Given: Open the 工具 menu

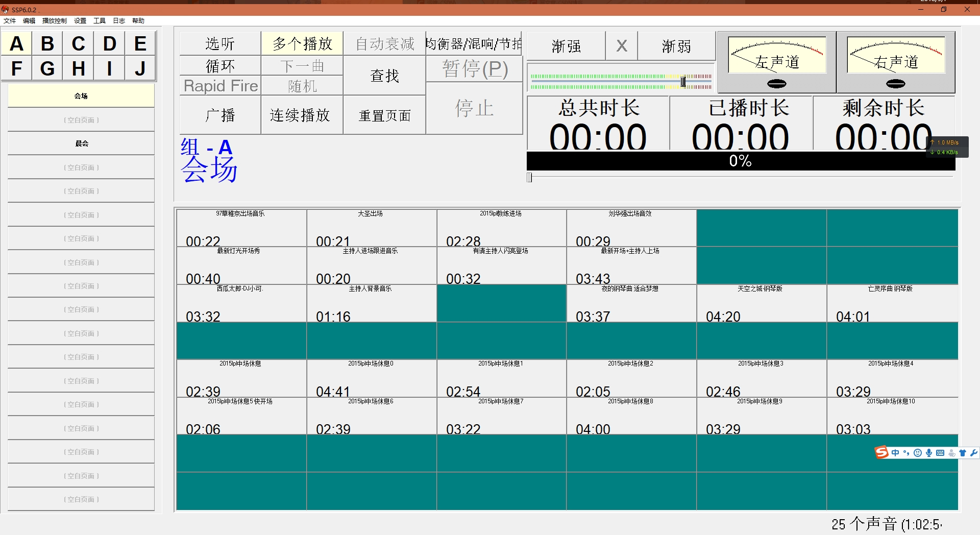Looking at the screenshot, I should 100,21.
